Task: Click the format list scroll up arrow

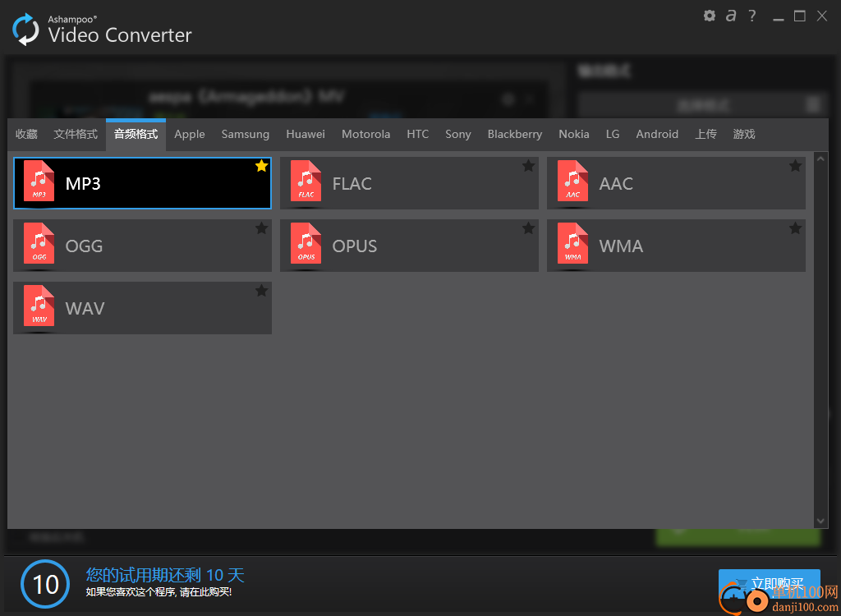Action: coord(820,159)
